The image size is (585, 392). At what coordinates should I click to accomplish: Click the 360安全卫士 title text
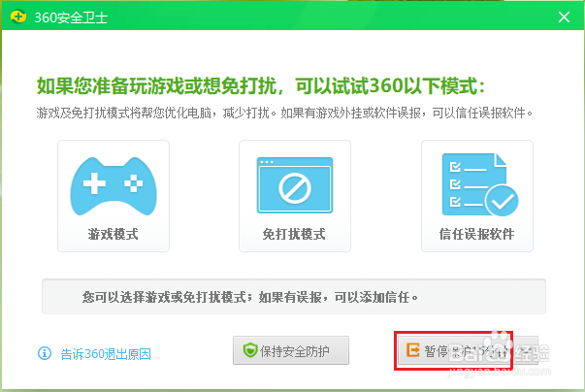(x=71, y=17)
